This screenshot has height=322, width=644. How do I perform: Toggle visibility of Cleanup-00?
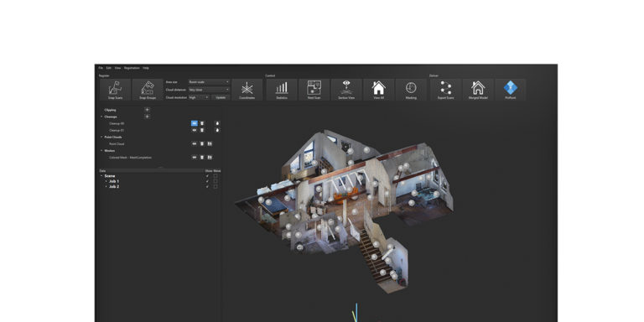pyautogui.click(x=195, y=123)
